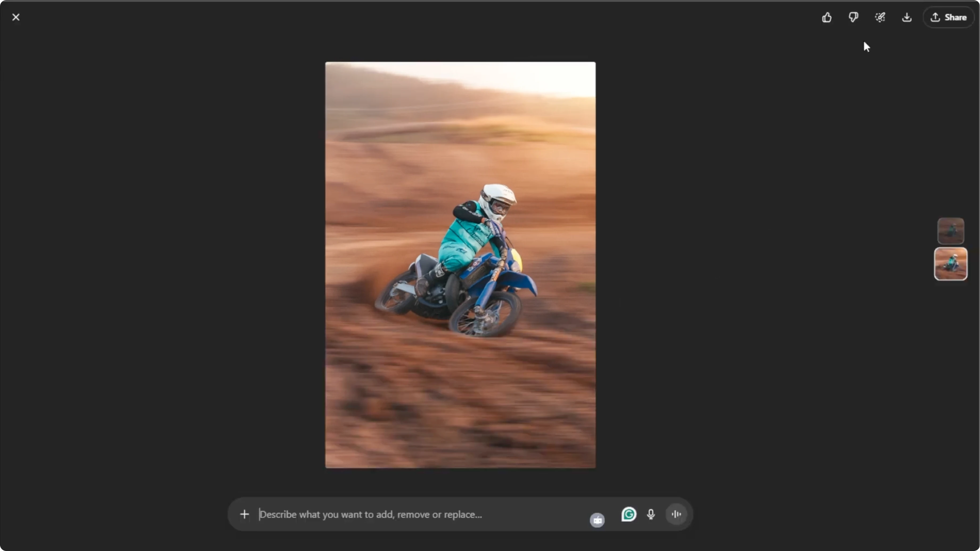Open the select area edit tool
This screenshot has width=980, height=551.
(880, 17)
